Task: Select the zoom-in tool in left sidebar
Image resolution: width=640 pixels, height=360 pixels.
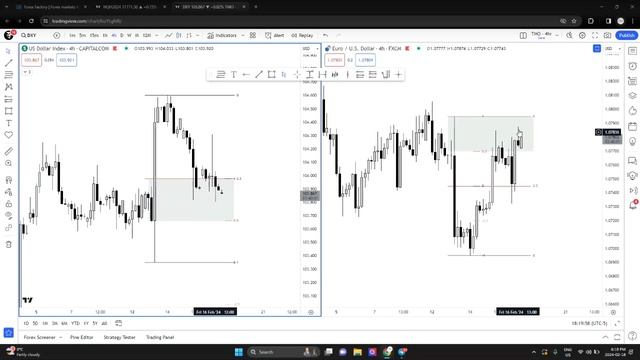Action: (x=9, y=163)
